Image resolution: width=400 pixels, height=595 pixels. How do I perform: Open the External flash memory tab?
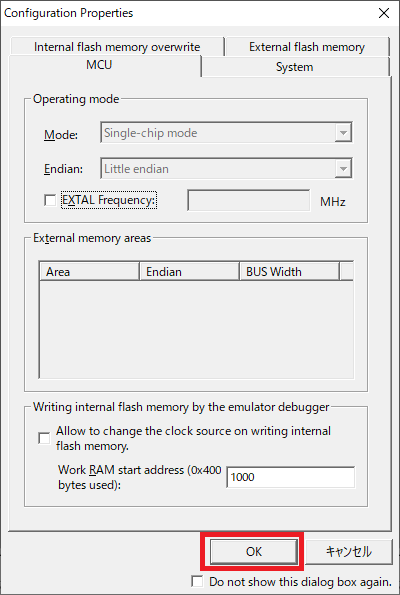point(307,47)
